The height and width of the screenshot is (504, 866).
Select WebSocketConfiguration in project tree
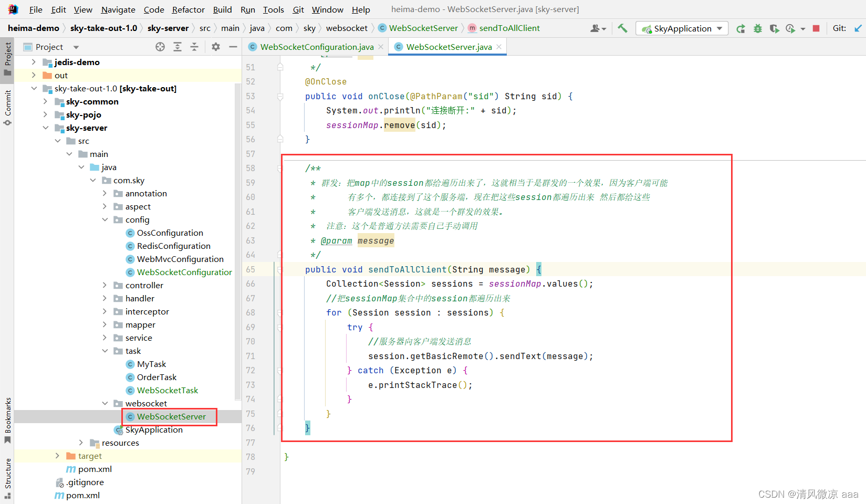coord(184,272)
